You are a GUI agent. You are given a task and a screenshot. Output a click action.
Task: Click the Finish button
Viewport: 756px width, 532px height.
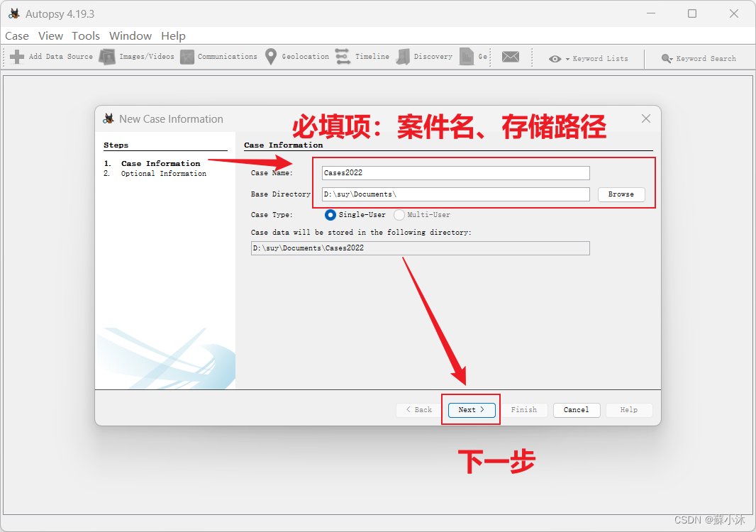click(524, 410)
